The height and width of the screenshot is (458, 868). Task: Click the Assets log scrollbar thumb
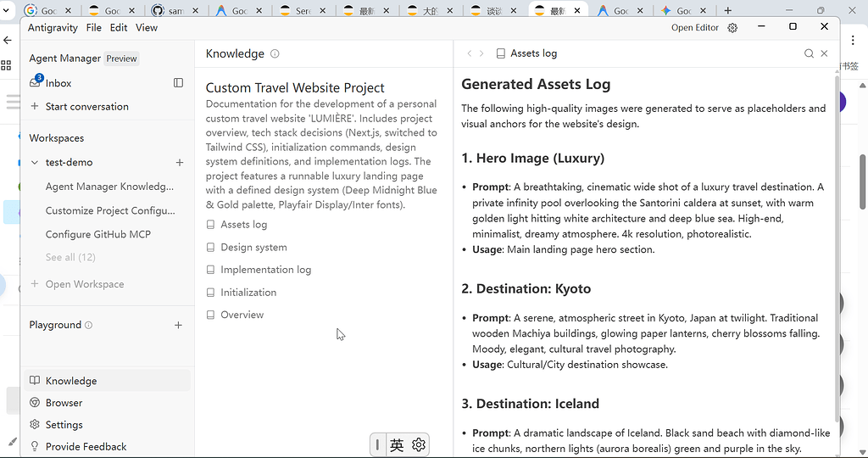click(x=836, y=249)
